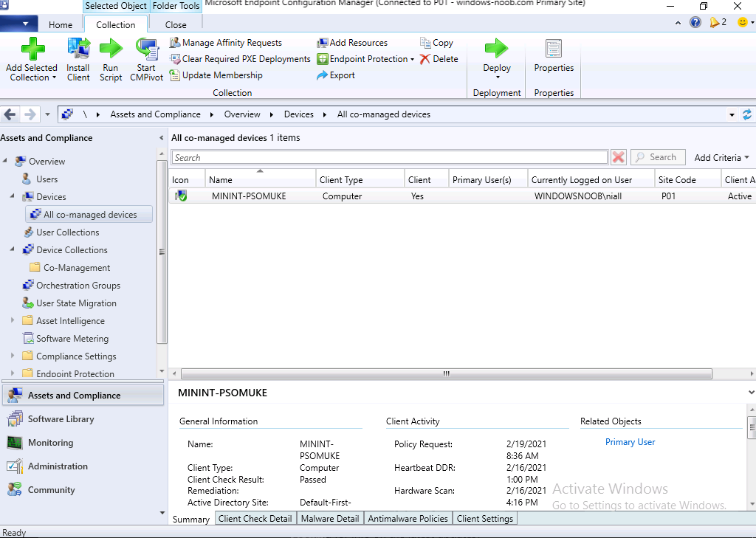Sort by the Client Type column header

pyautogui.click(x=360, y=180)
